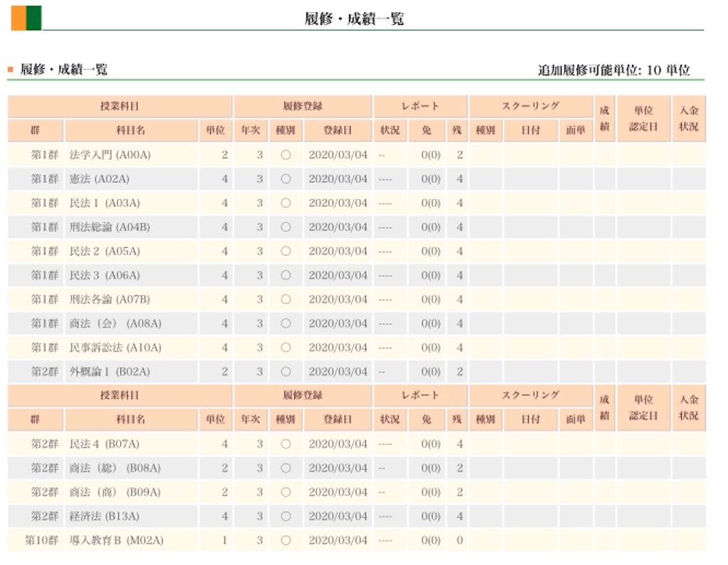The height and width of the screenshot is (565, 728).
Task: Click the second table's 授業科目 header
Action: click(119, 396)
